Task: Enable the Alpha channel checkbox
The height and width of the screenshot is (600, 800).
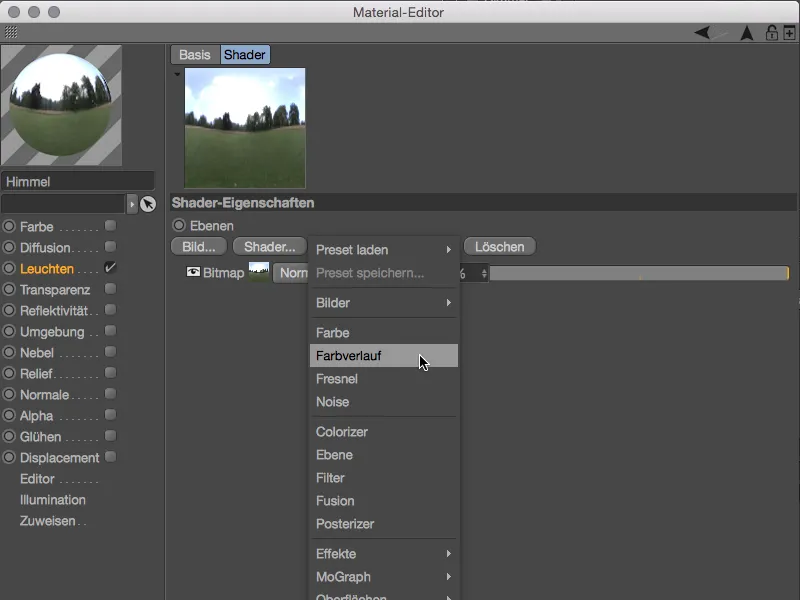Action: [110, 415]
